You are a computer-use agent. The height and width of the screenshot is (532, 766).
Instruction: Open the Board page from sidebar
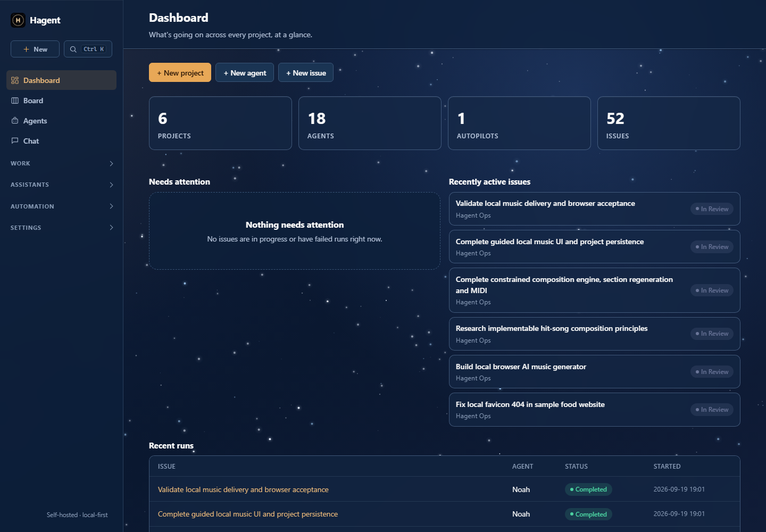tap(61, 101)
